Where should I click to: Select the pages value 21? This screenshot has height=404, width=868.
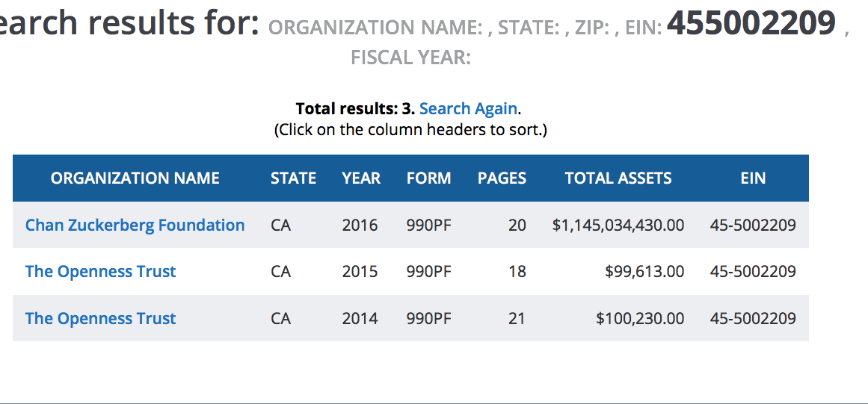pyautogui.click(x=517, y=318)
